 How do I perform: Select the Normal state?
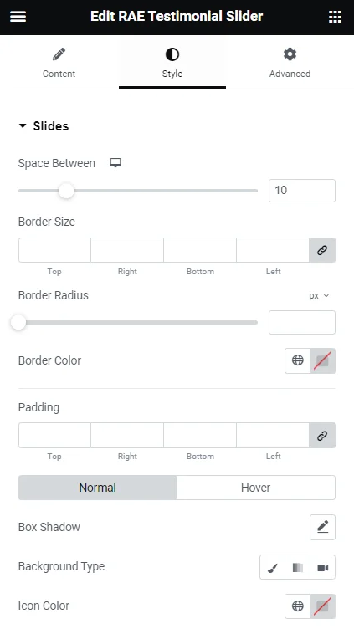pyautogui.click(x=97, y=488)
